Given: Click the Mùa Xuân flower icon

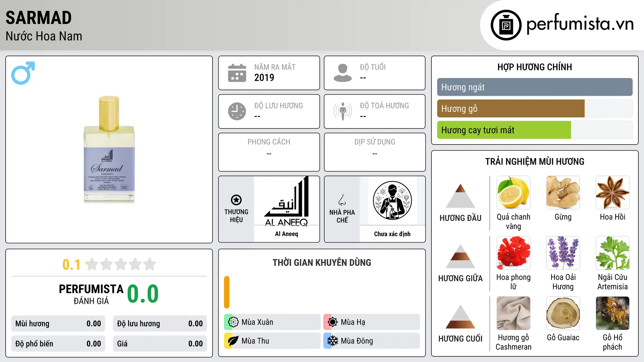Looking at the screenshot, I should 233,322.
